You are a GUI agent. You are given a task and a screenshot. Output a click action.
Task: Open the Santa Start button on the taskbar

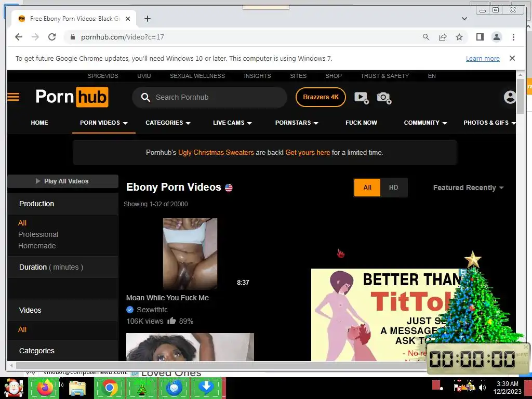(14, 388)
